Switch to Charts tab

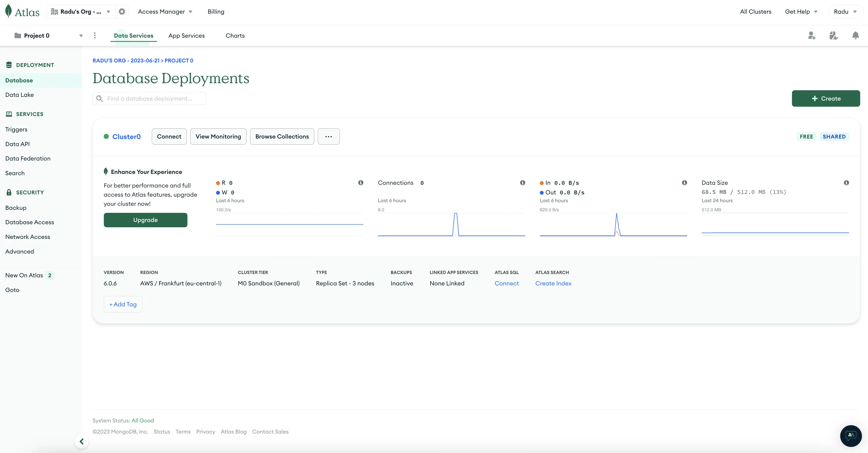coord(235,35)
